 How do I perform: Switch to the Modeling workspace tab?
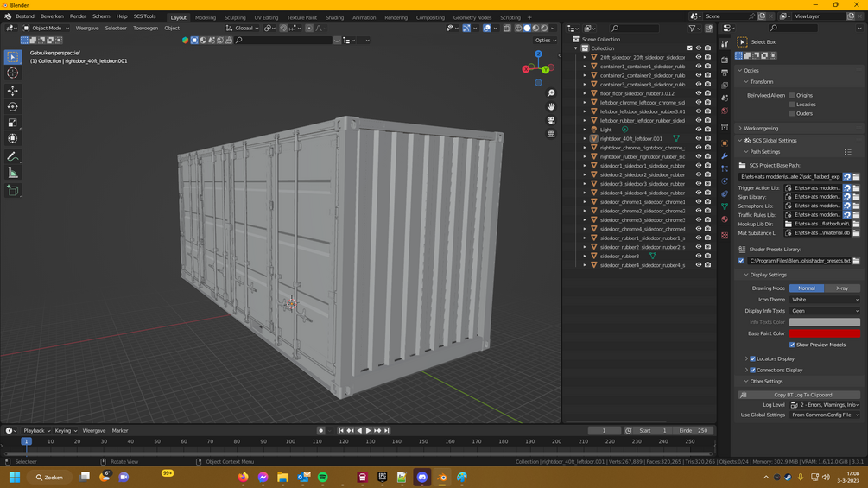(x=206, y=17)
